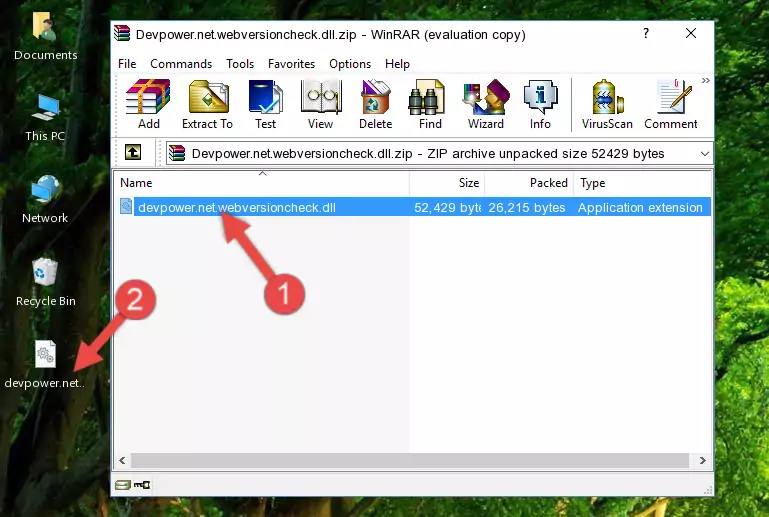Open the Comment tool

[x=670, y=104]
